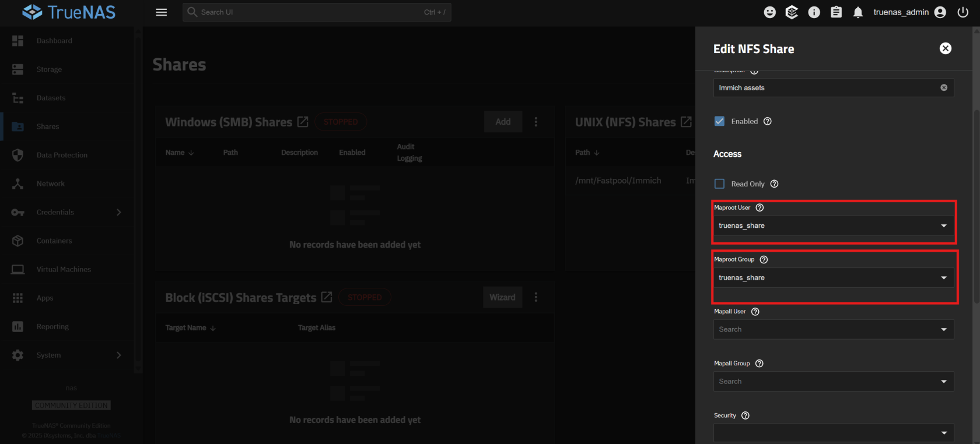Uncheck the Enabled checkbox
This screenshot has height=444, width=980.
pos(720,121)
